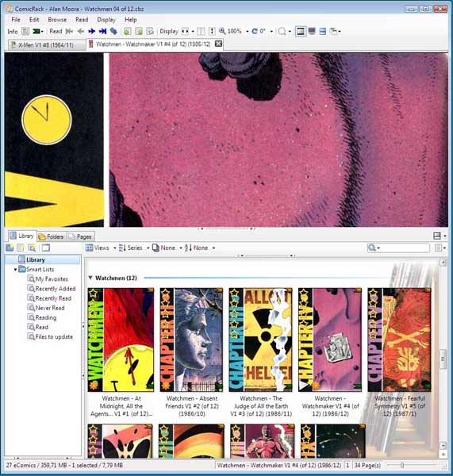Click the zoom magnifier 100% icon
The image size is (453, 476).
pyautogui.click(x=223, y=31)
